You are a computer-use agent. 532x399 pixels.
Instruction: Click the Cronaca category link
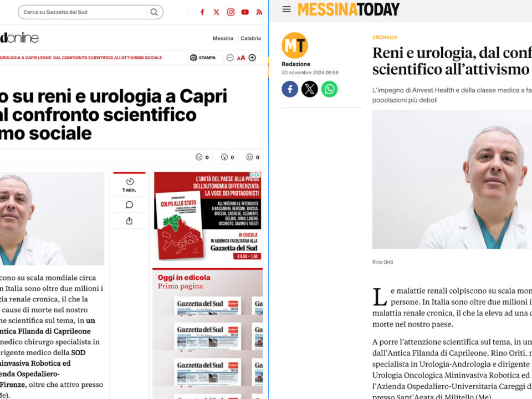pos(385,37)
